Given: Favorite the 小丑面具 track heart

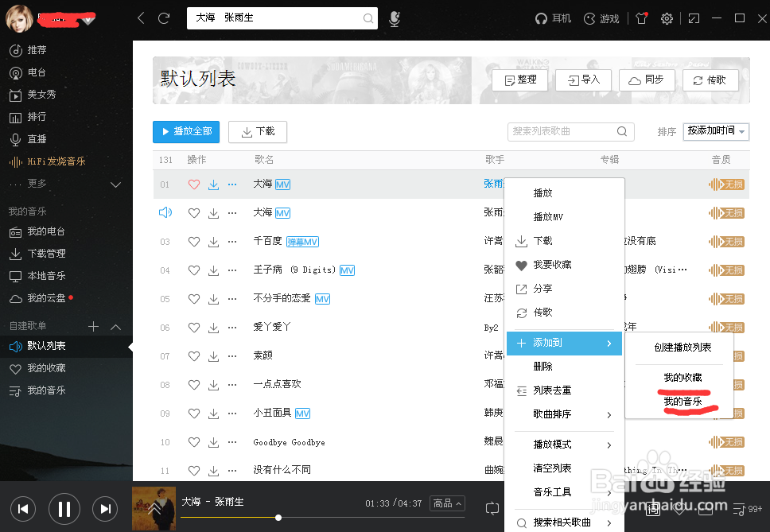Looking at the screenshot, I should click(194, 414).
